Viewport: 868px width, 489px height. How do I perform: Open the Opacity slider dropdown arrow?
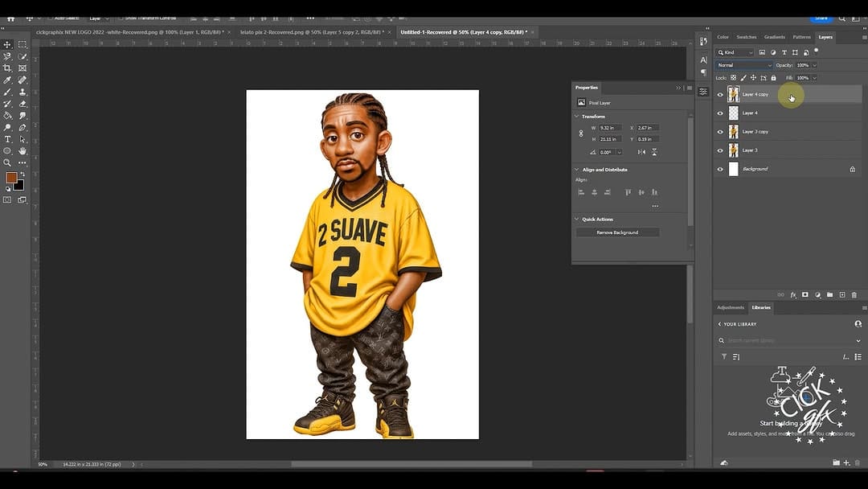click(x=814, y=65)
